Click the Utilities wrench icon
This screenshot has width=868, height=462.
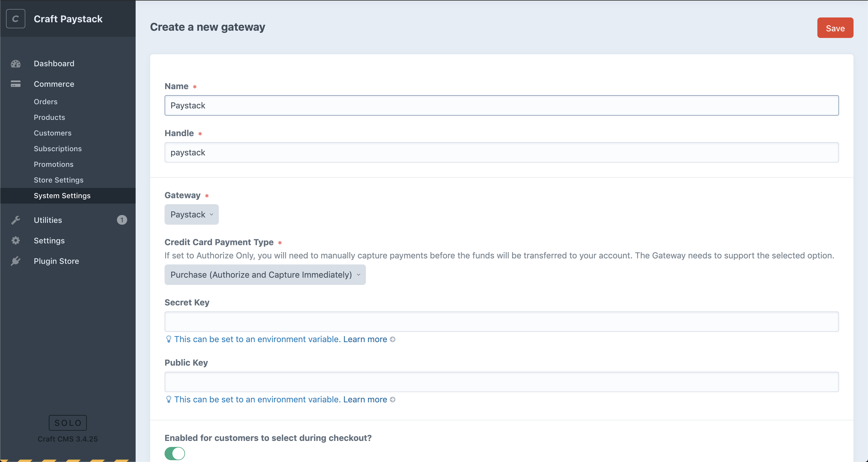point(15,220)
